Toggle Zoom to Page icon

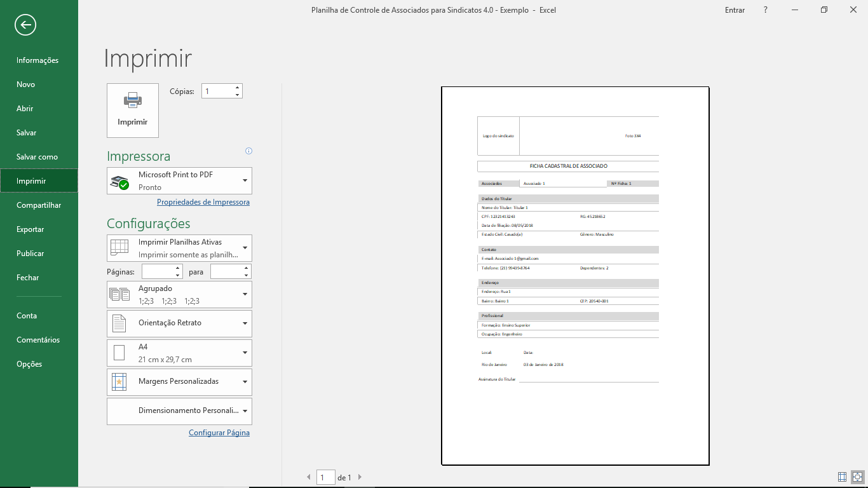857,477
